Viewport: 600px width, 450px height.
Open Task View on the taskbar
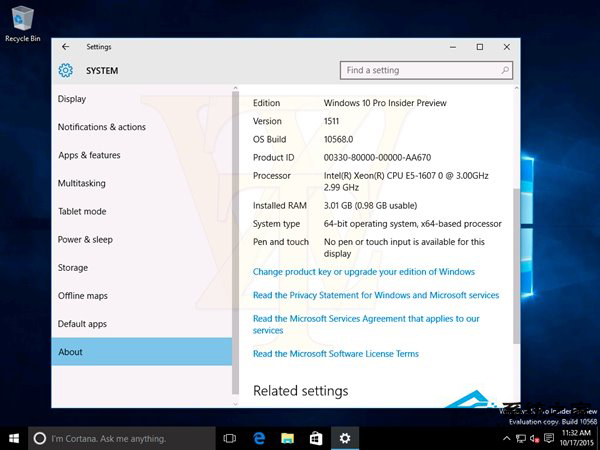[x=230, y=438]
